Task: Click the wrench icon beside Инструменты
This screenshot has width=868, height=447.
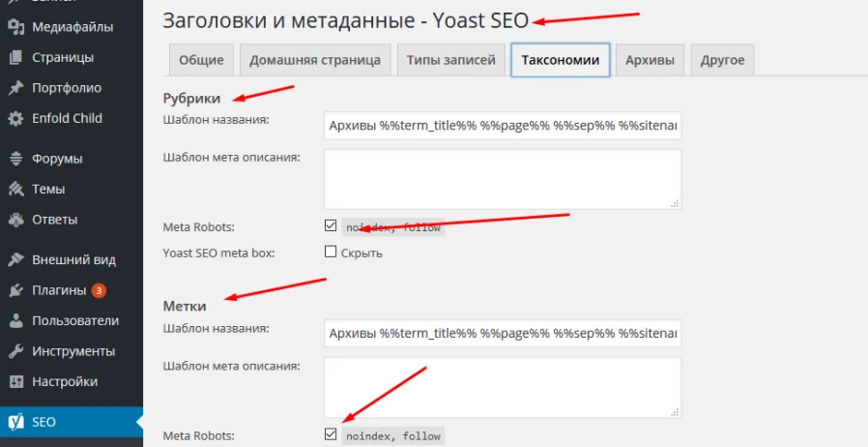Action: 16,351
